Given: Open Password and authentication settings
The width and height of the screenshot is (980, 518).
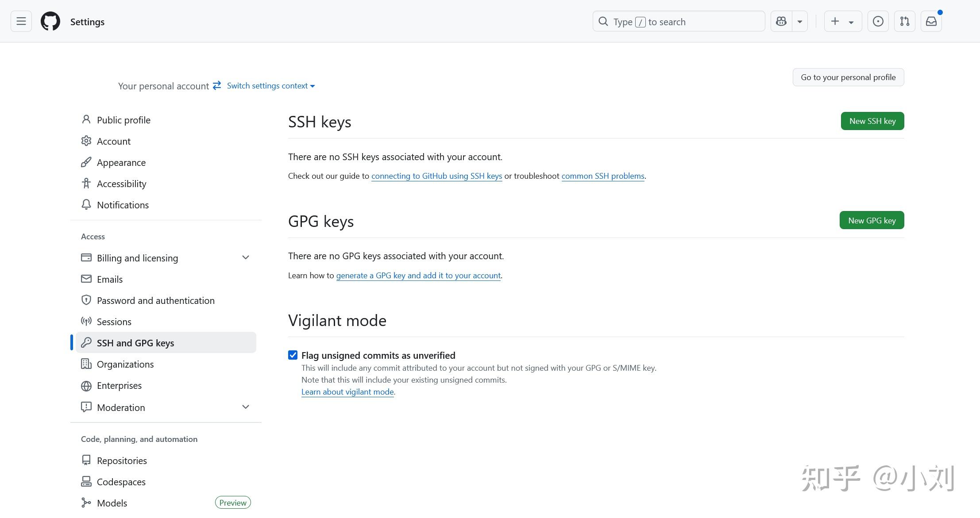Looking at the screenshot, I should [x=155, y=300].
